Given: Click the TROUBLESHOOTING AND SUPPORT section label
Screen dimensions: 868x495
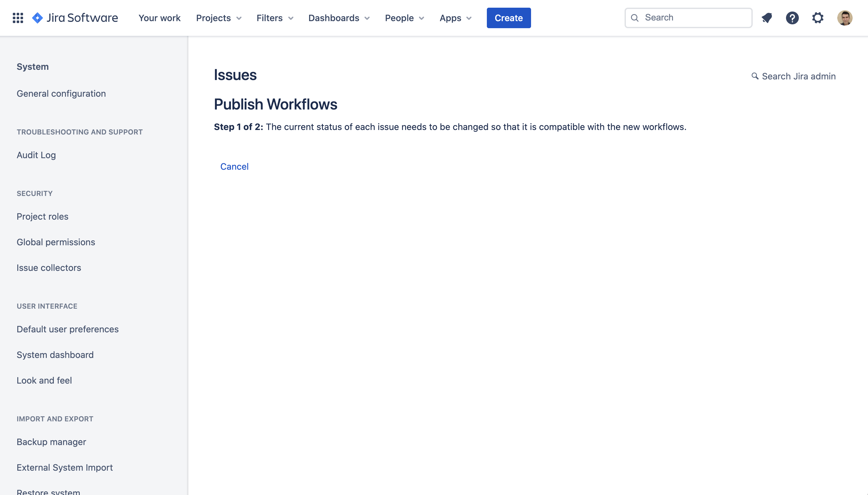Looking at the screenshot, I should 79,132.
